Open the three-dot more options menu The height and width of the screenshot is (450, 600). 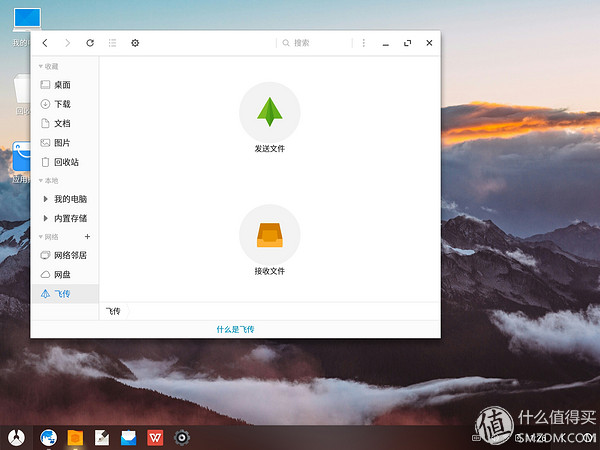click(364, 43)
